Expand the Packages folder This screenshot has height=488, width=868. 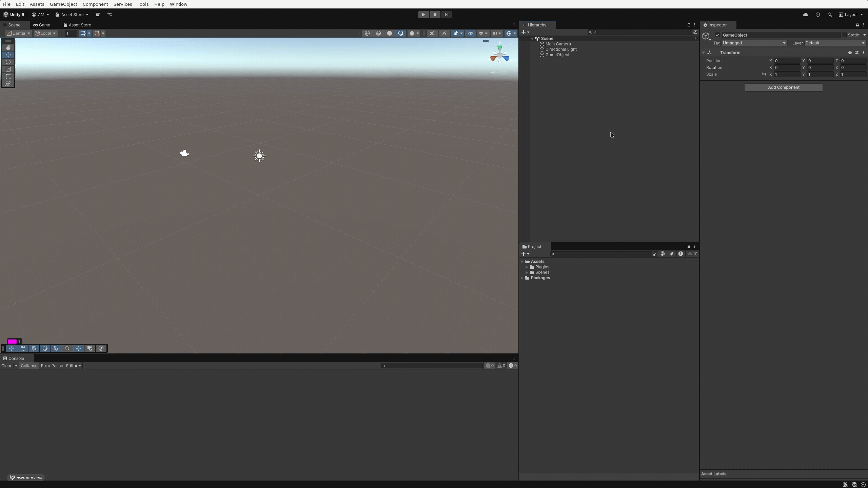(522, 278)
